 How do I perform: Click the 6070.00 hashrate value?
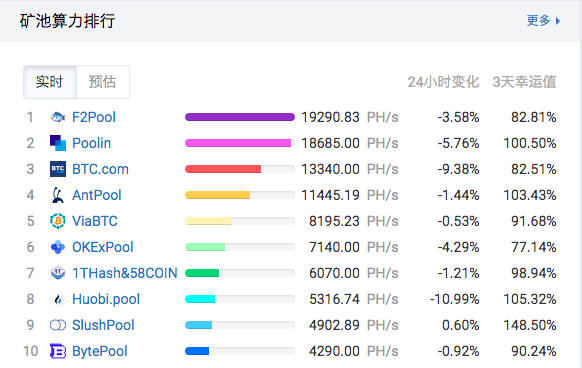(x=334, y=273)
